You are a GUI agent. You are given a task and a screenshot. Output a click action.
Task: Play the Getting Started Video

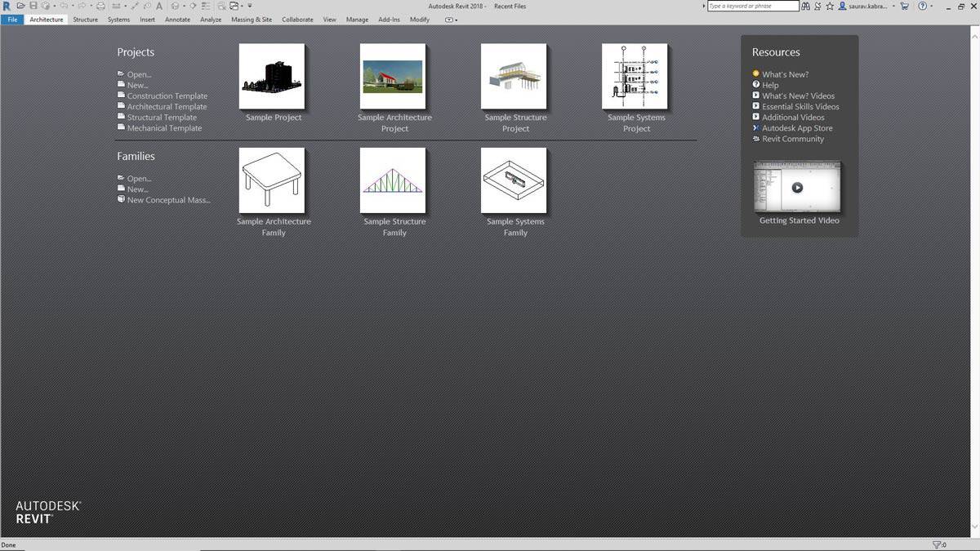coord(797,187)
